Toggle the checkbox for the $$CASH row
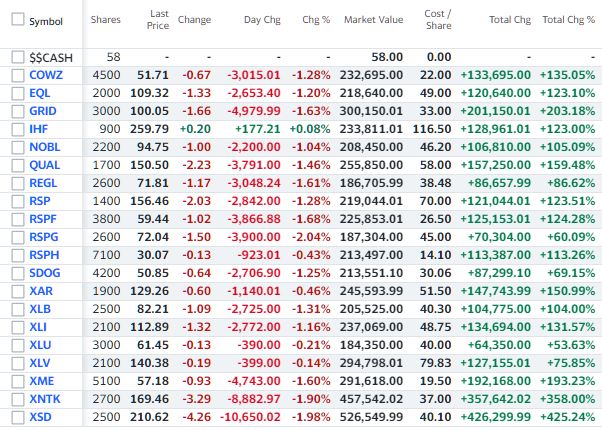Viewport: 602px width, 430px height. click(x=17, y=56)
